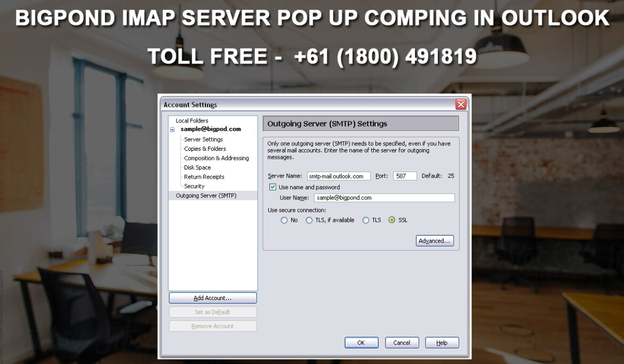Click the User Name input field
The width and height of the screenshot is (624, 364).
click(384, 198)
